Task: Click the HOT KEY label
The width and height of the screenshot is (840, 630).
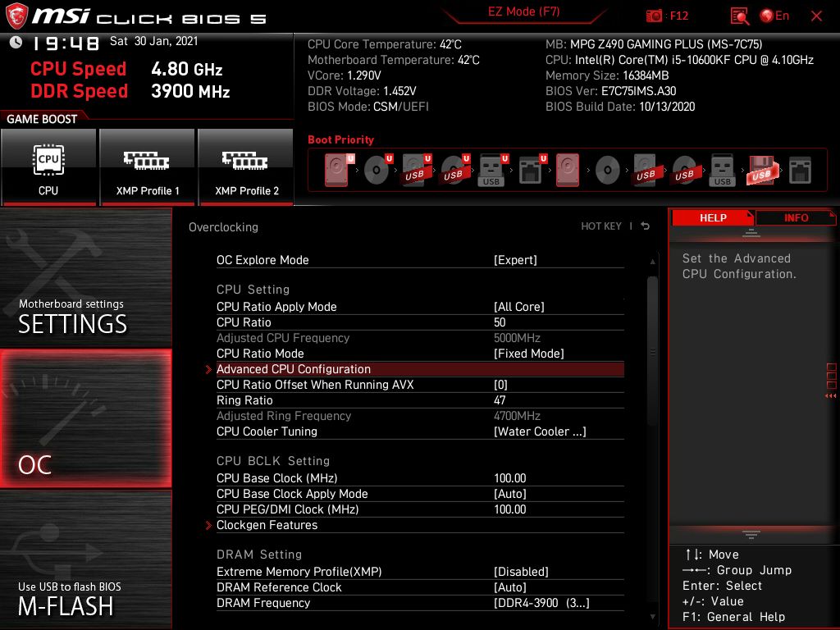Action: [x=601, y=226]
